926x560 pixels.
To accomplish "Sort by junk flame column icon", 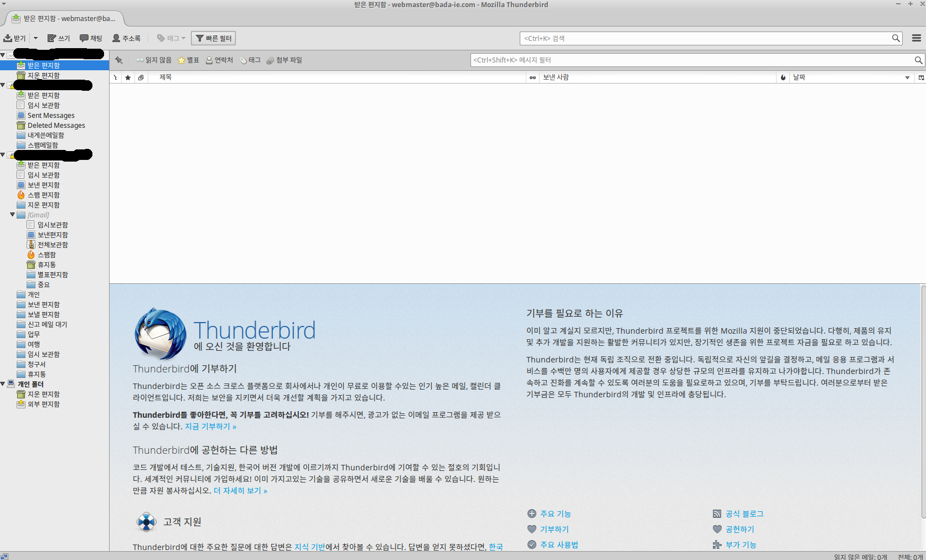I will click(783, 77).
